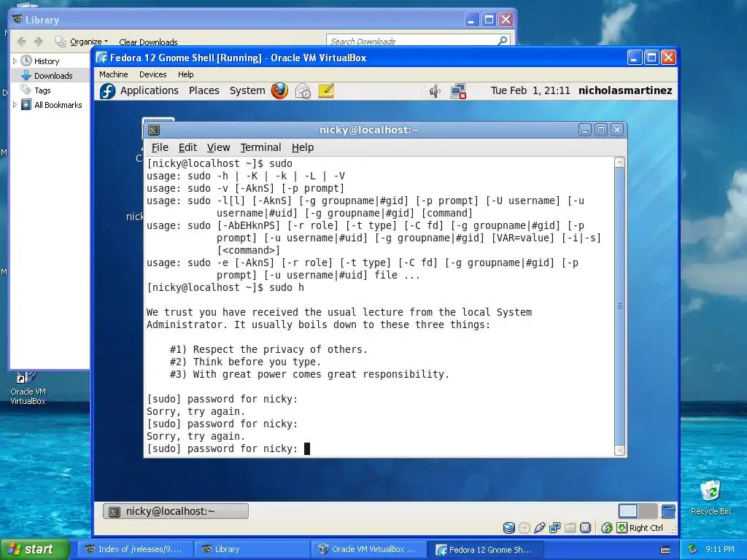Click the search magnifier in Library window
Viewport: 747px width, 560px height.
pos(502,41)
